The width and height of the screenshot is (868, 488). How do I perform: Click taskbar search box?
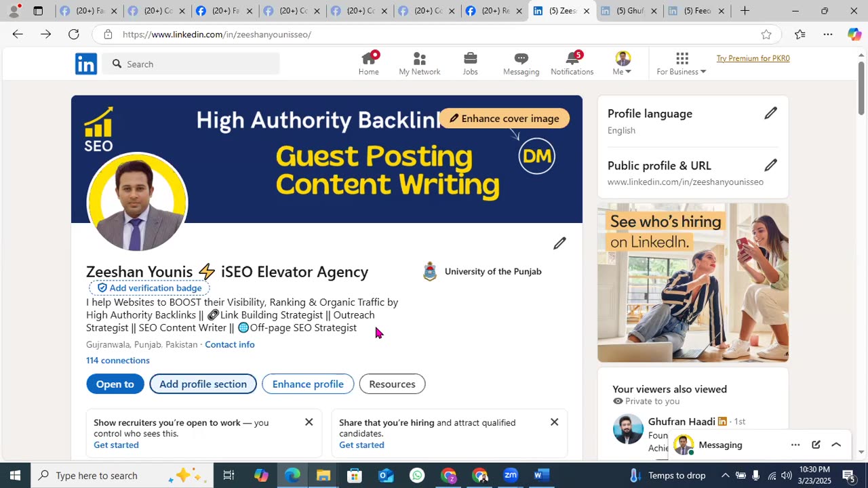coord(122,475)
